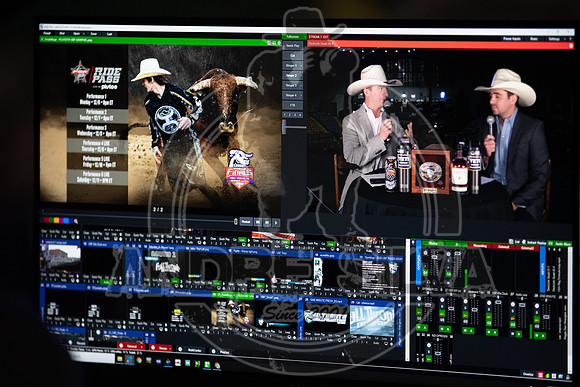Open Settings at top right
580x387 pixels.
click(554, 39)
